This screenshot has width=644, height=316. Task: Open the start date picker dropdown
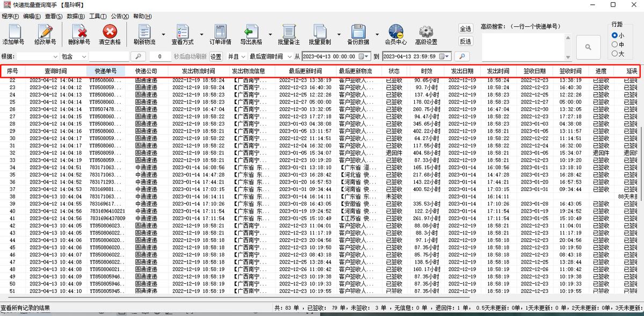point(367,56)
